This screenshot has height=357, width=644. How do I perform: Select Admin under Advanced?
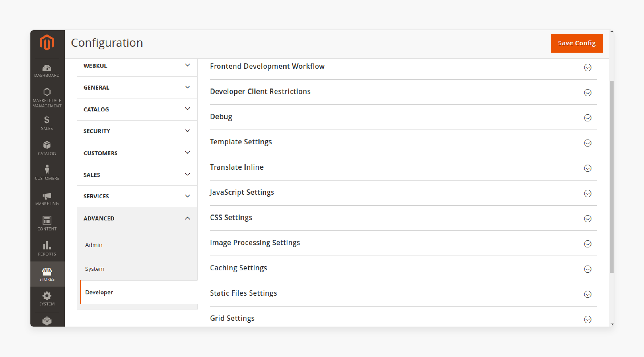94,245
